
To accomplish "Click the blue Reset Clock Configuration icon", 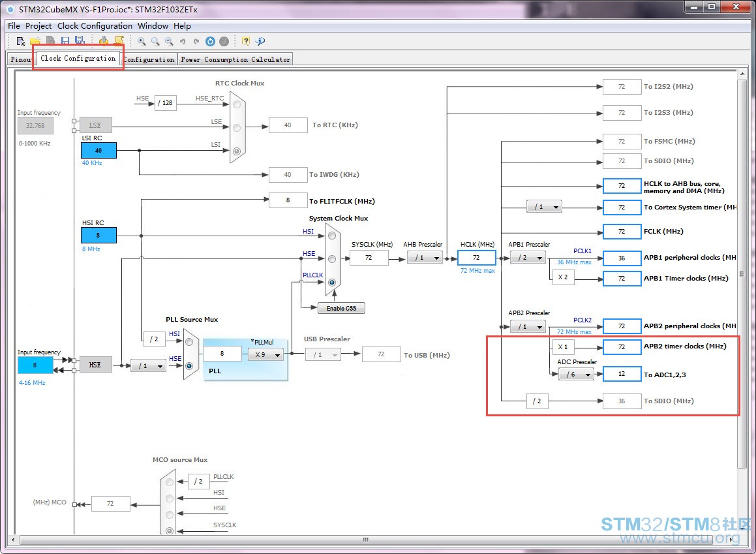I will tap(210, 42).
